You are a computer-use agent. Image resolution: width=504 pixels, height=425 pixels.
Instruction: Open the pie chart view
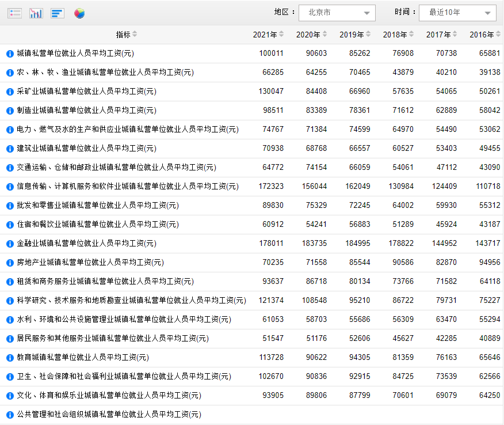point(79,13)
